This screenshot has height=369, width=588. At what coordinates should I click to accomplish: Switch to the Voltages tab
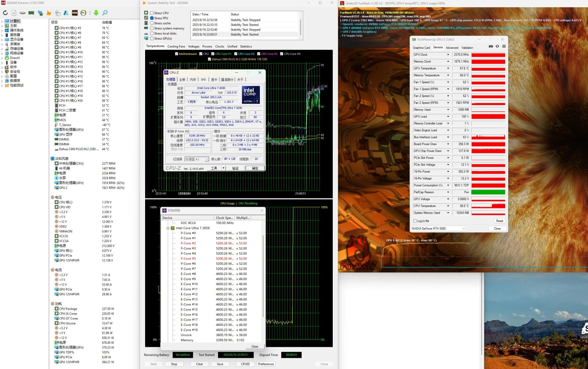point(194,46)
